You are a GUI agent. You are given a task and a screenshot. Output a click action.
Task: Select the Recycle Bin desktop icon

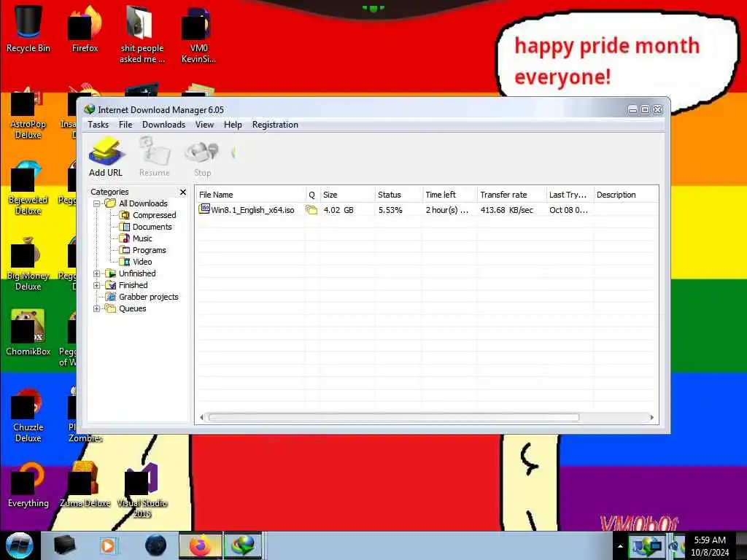(x=28, y=28)
